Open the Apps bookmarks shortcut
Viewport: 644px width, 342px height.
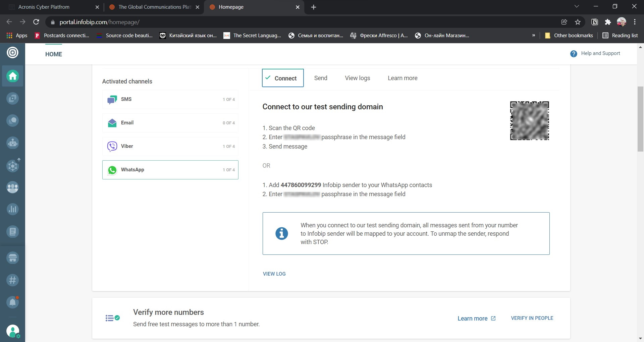tap(17, 36)
